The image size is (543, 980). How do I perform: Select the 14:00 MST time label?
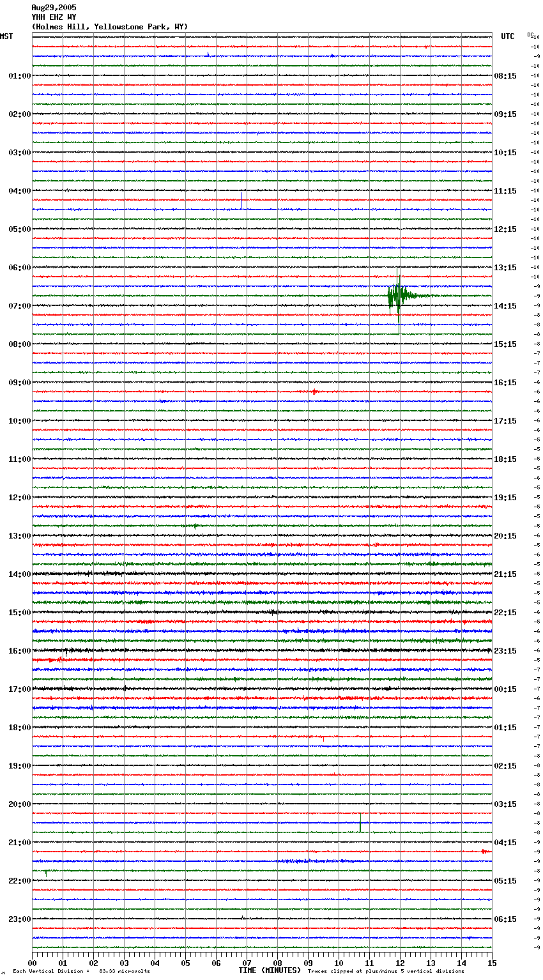[x=20, y=574]
